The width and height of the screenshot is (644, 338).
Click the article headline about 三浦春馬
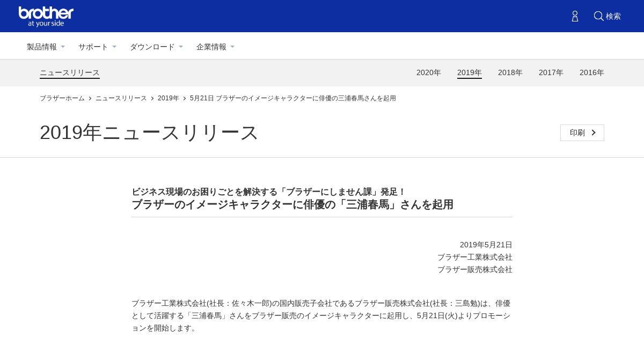point(292,204)
